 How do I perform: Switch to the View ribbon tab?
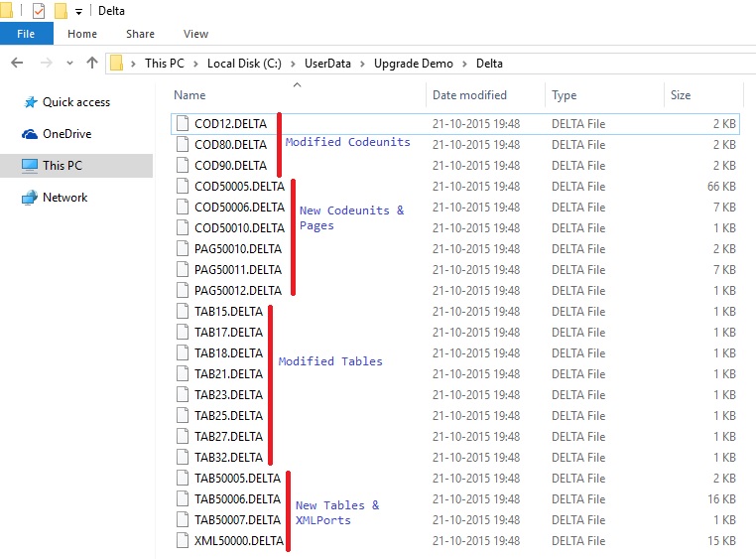(195, 34)
